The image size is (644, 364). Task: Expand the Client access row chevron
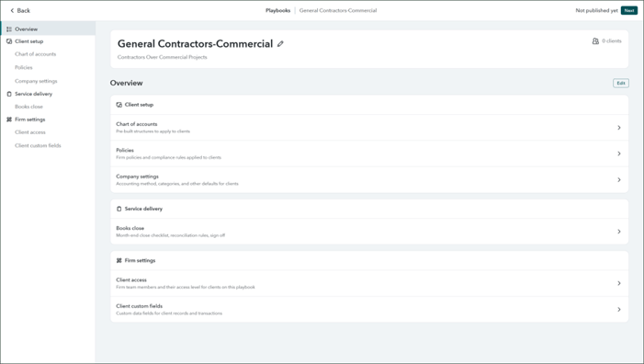619,283
